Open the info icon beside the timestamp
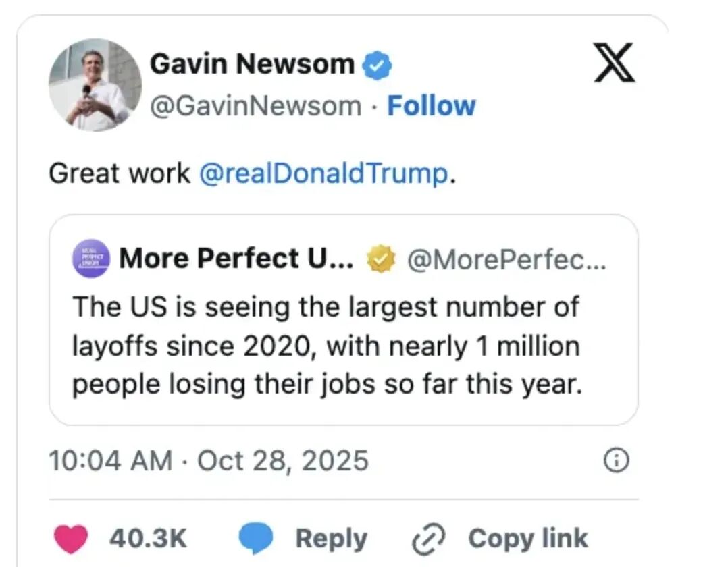The width and height of the screenshot is (728, 567). pyautogui.click(x=616, y=461)
